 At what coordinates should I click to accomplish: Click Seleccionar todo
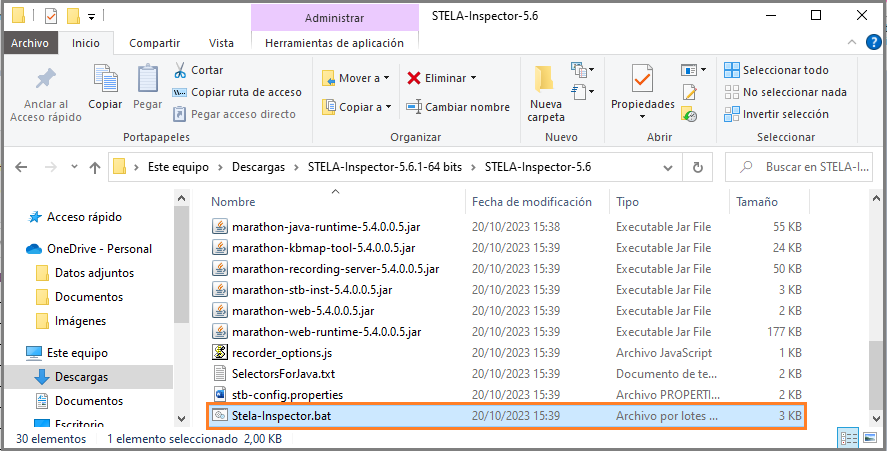[776, 70]
